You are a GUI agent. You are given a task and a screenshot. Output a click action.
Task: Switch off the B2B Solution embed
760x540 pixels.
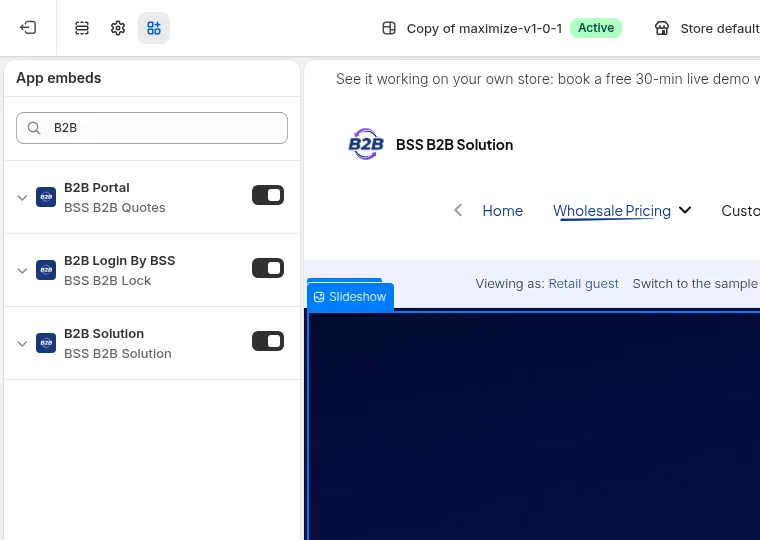click(x=268, y=341)
